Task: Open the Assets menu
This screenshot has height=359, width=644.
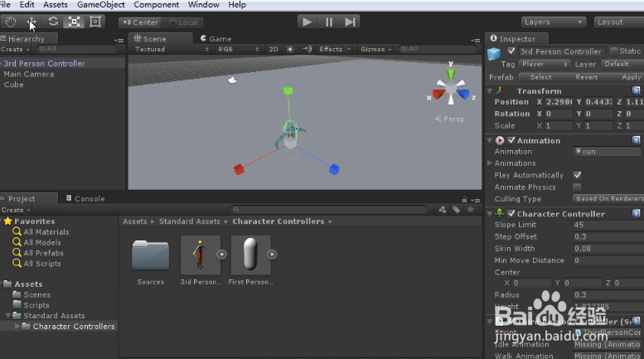Action: point(56,5)
